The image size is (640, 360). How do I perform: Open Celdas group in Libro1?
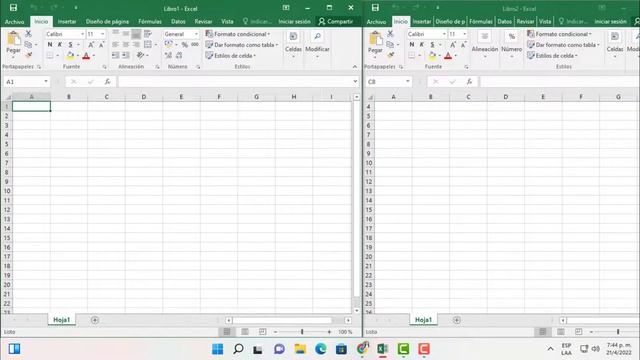[x=293, y=44]
